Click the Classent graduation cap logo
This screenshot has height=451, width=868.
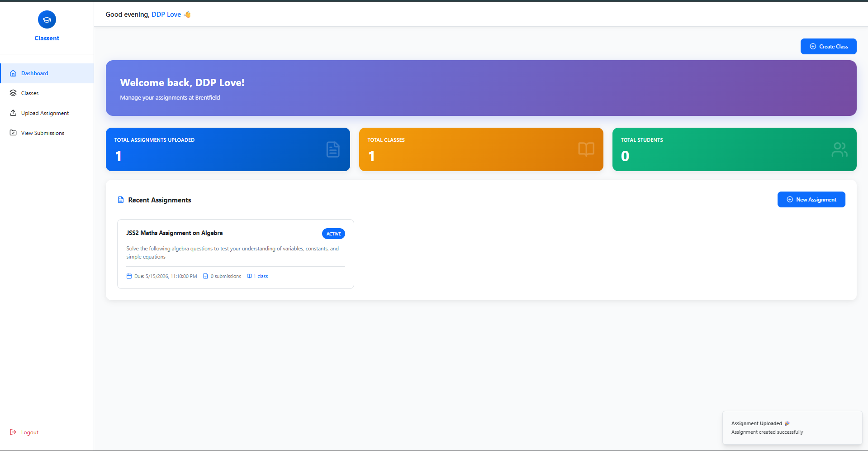pyautogui.click(x=47, y=19)
